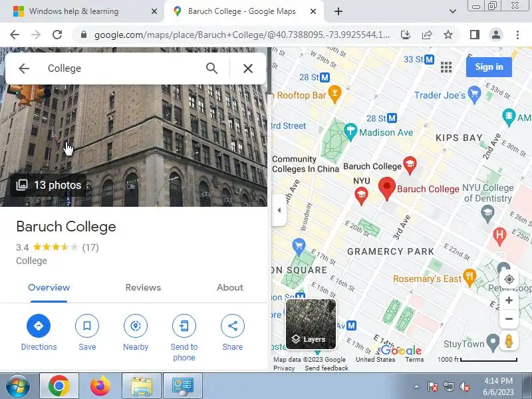Click the red Baruch College map pin
Image resolution: width=532 pixels, height=399 pixels.
coord(387,188)
